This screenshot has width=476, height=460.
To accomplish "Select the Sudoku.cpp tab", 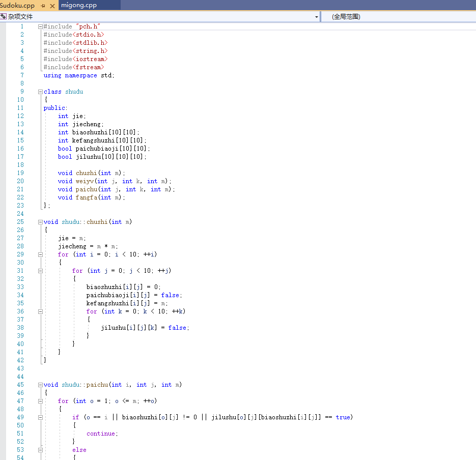I will (x=17, y=6).
